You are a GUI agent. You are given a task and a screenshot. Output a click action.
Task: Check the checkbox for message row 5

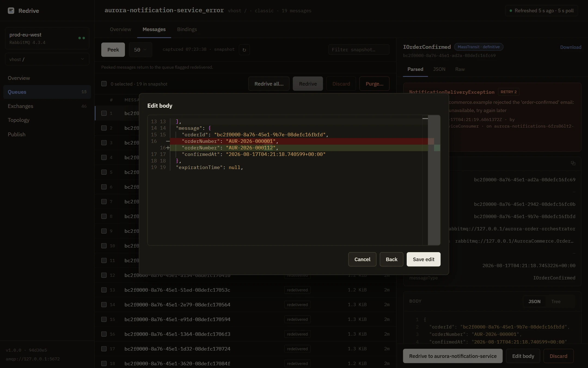coord(104,172)
